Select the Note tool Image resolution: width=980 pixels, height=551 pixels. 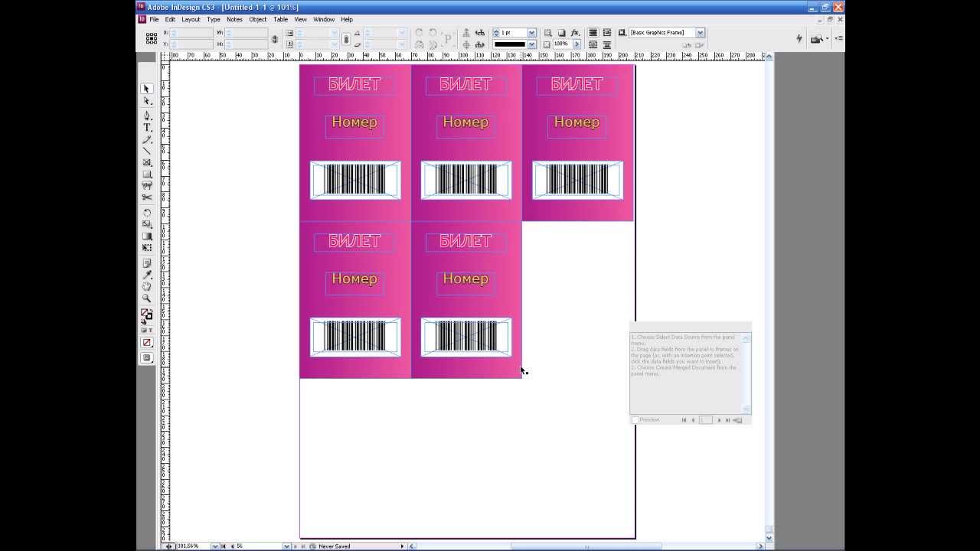coord(146,262)
